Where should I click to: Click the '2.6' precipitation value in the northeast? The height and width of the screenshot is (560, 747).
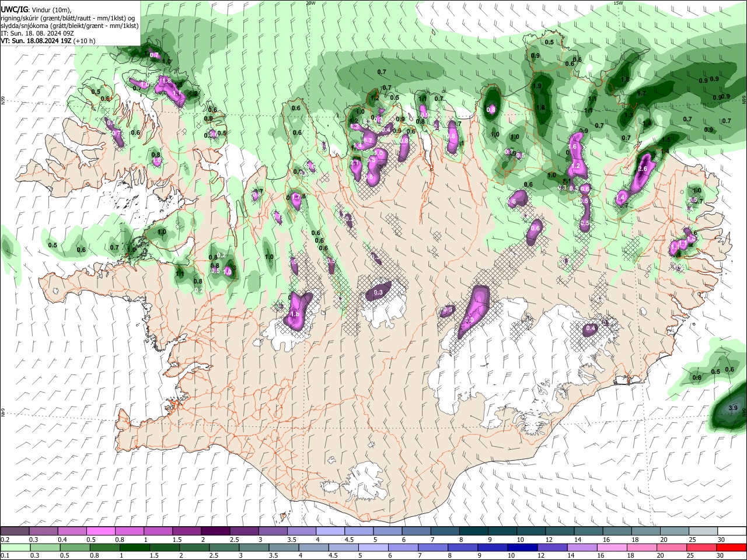point(643,169)
